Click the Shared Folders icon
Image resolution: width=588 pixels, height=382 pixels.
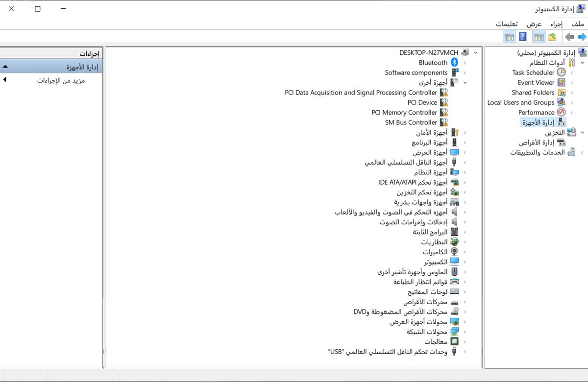pos(561,93)
